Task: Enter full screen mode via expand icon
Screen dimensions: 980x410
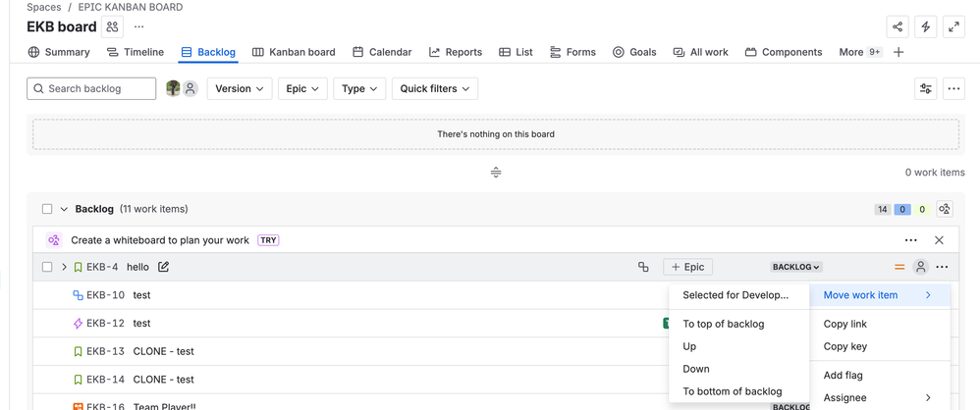Action: (x=953, y=26)
